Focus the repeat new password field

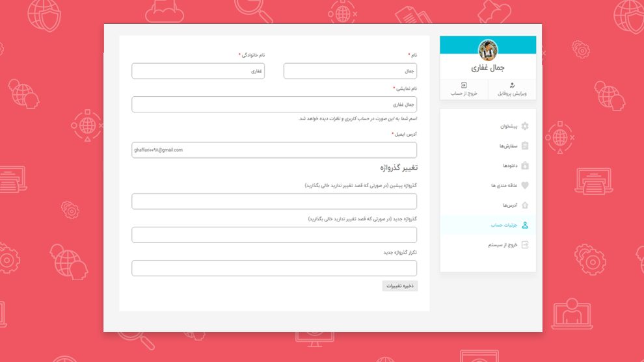point(274,268)
